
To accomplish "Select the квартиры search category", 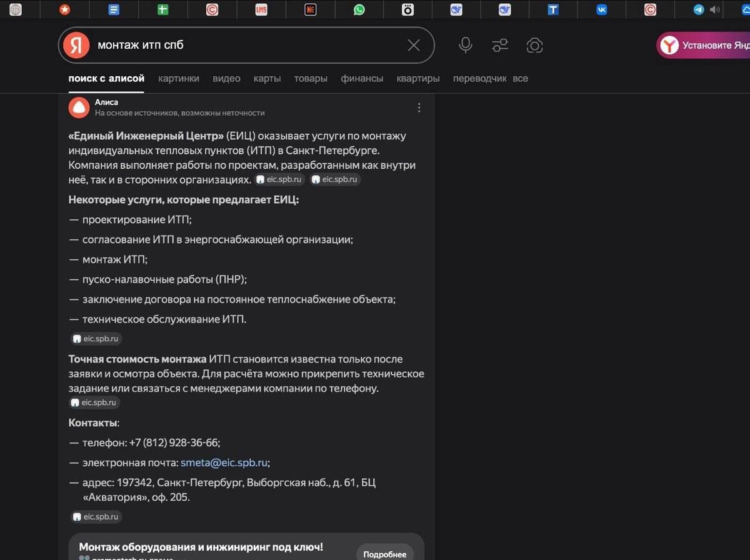I will (x=418, y=78).
